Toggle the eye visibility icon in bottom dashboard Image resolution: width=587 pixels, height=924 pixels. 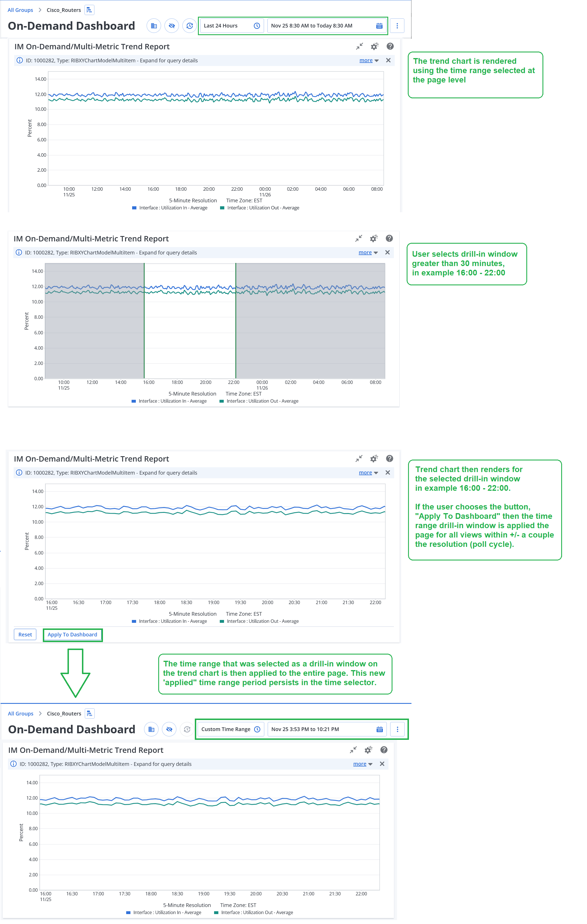169,729
